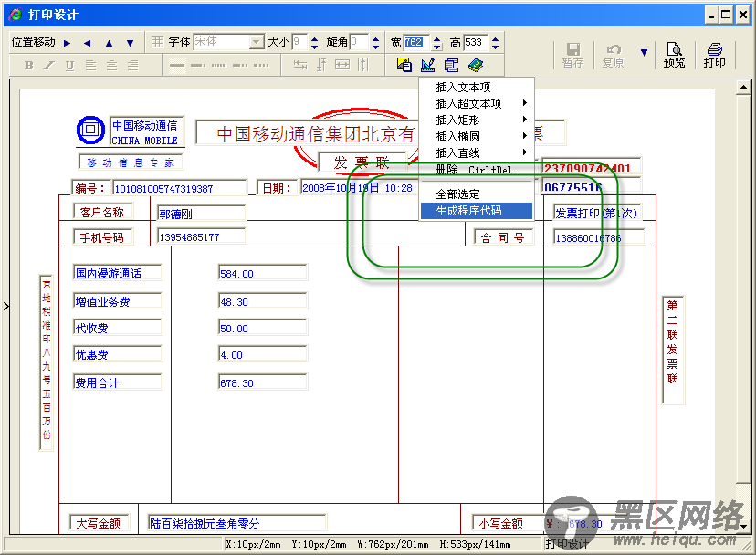Select the 合同号 label
The image size is (756, 555).
[x=503, y=237]
